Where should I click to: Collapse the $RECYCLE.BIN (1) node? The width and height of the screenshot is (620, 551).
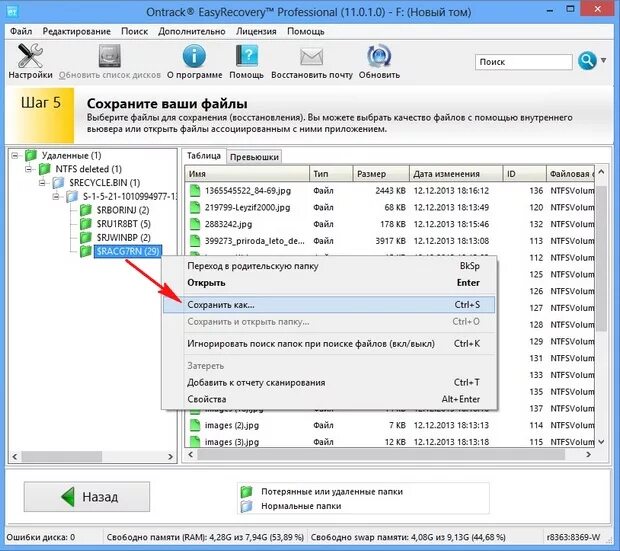coord(42,183)
